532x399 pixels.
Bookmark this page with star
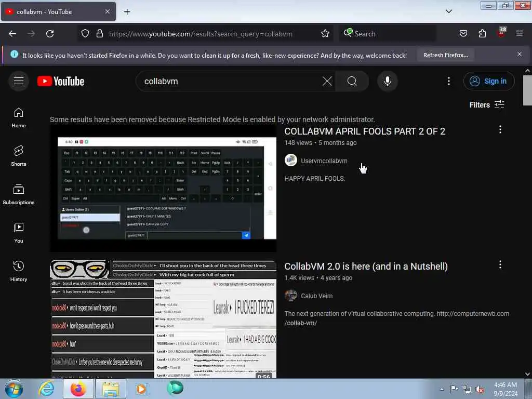(325, 34)
